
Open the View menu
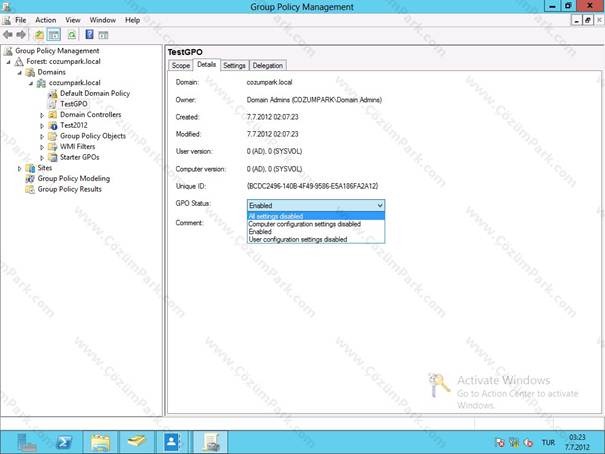[x=73, y=20]
